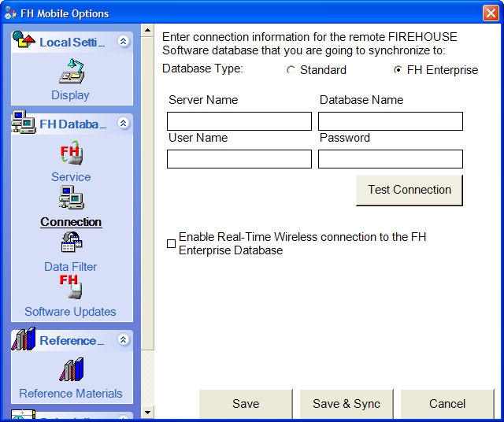
Task: Open the Software Updates link
Action: [70, 312]
